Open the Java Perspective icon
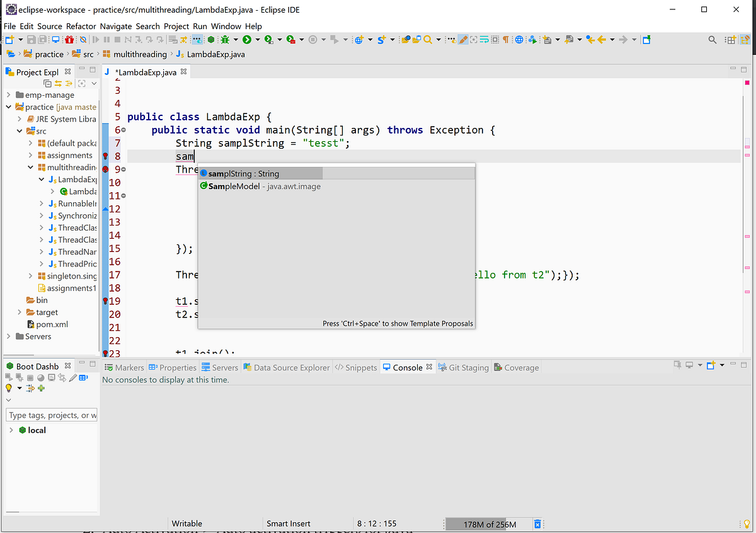This screenshot has height=533, width=756. click(745, 39)
